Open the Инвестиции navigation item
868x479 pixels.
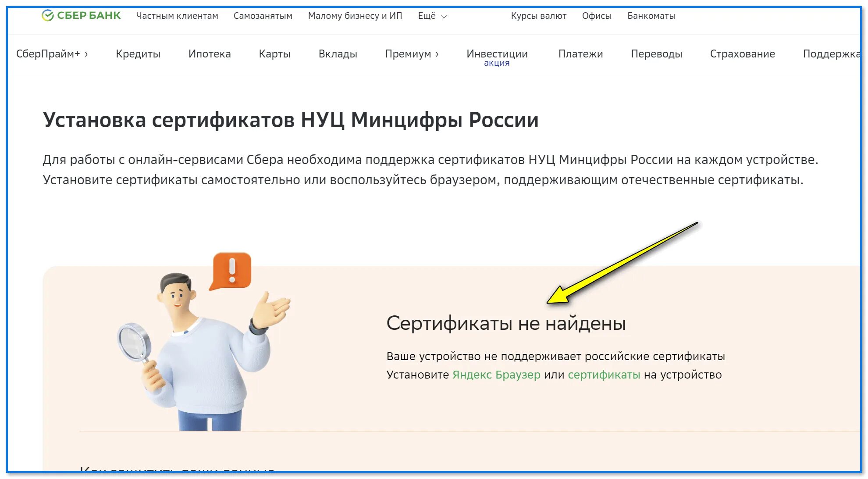pyautogui.click(x=497, y=54)
